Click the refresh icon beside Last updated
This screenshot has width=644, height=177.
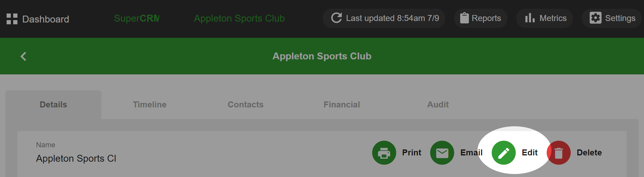(336, 18)
